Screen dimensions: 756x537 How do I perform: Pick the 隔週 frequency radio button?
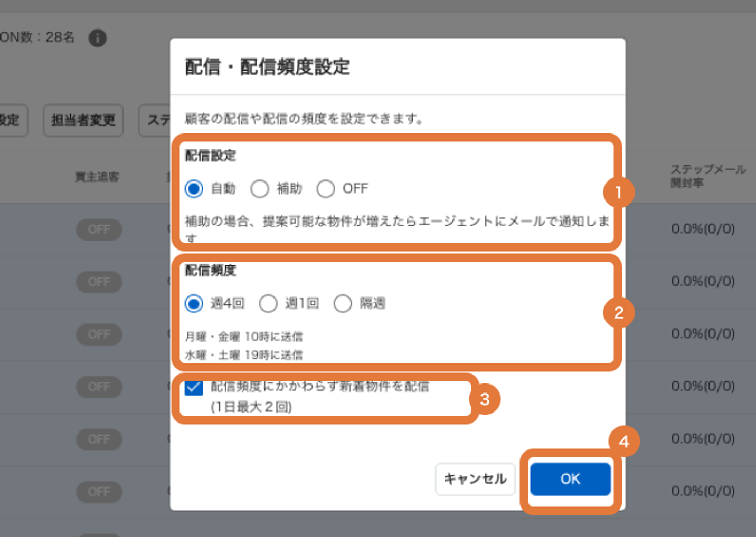(x=343, y=303)
